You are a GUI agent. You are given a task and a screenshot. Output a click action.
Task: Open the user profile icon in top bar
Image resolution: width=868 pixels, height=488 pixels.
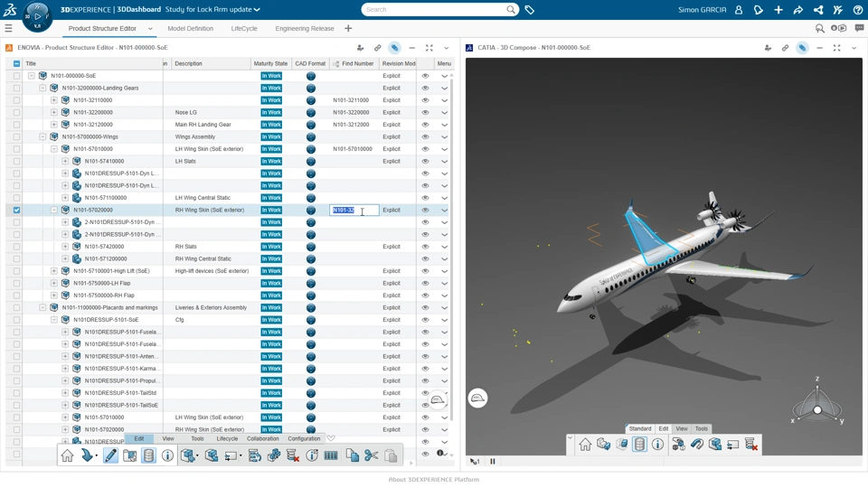[x=739, y=9]
